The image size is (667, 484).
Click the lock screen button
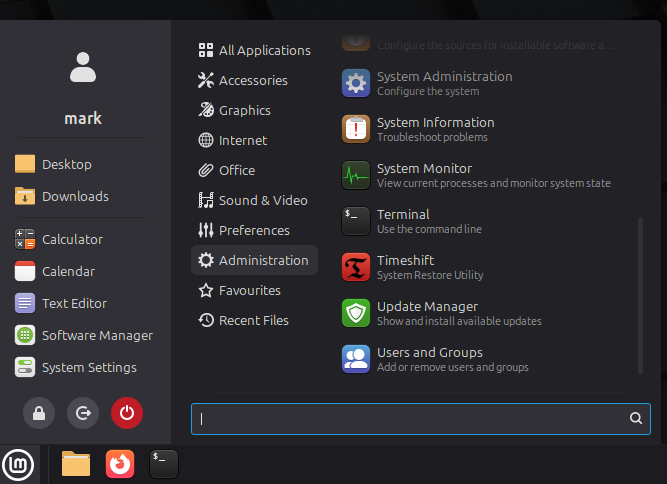(39, 413)
